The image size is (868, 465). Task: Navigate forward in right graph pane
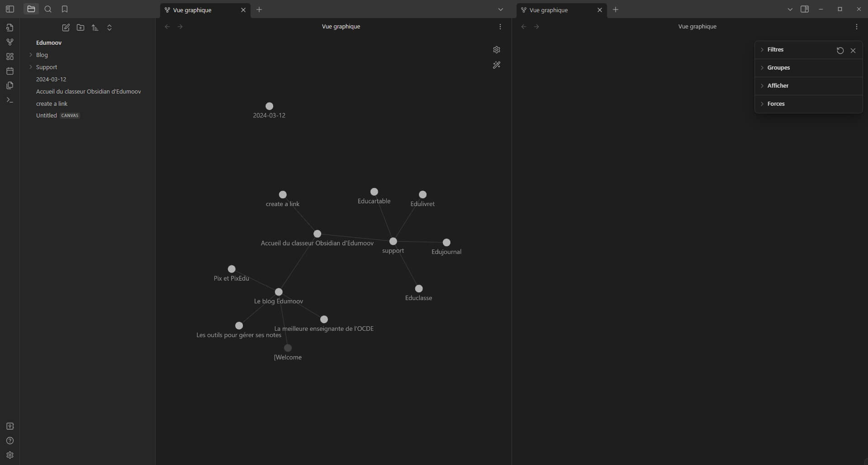(x=536, y=27)
